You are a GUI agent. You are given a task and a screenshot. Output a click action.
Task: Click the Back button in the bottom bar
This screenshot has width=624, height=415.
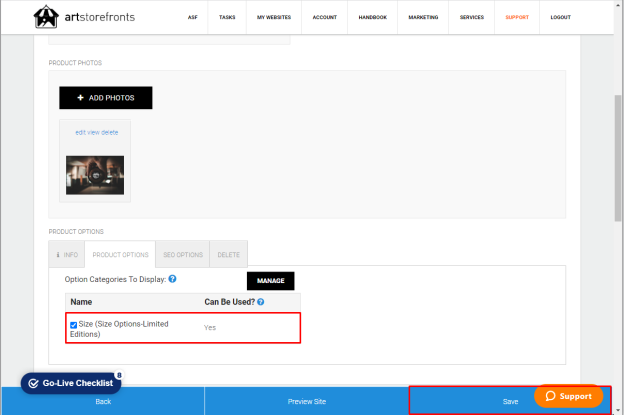click(103, 401)
